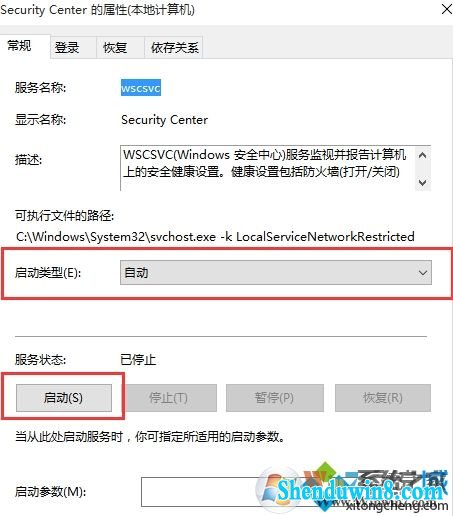Click the 恢复(R) resume button

(383, 398)
